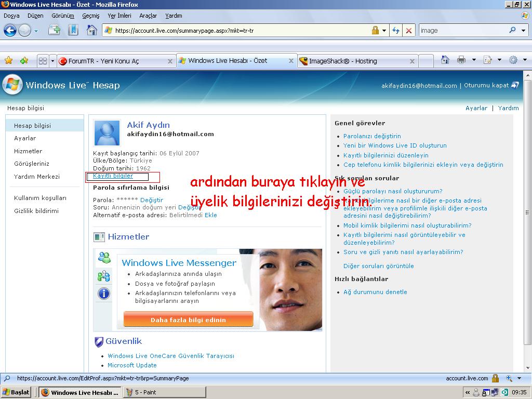This screenshot has height=399, width=532.
Task: Open the Başlat start menu
Action: tap(16, 392)
